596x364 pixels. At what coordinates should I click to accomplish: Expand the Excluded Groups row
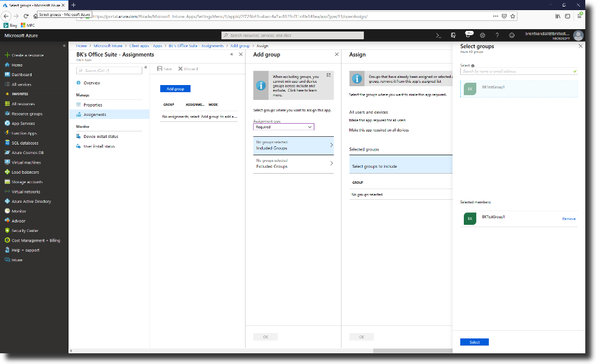click(x=293, y=164)
